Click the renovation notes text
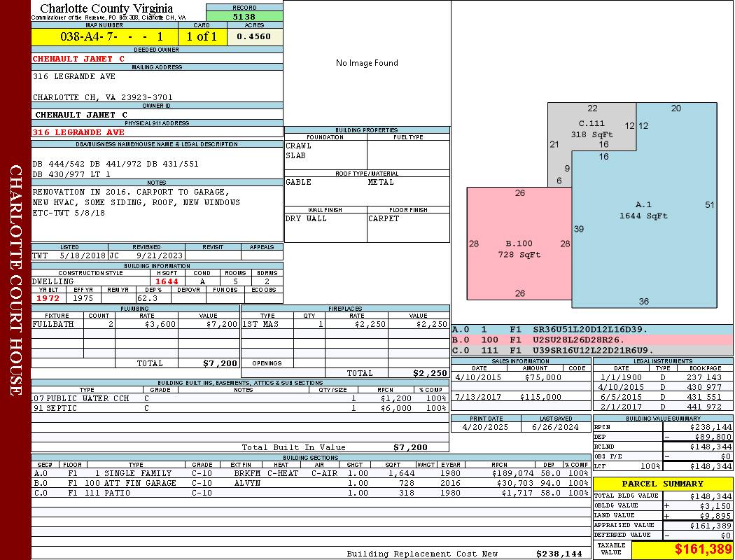Viewport: 735px width, 560px height. click(x=136, y=202)
